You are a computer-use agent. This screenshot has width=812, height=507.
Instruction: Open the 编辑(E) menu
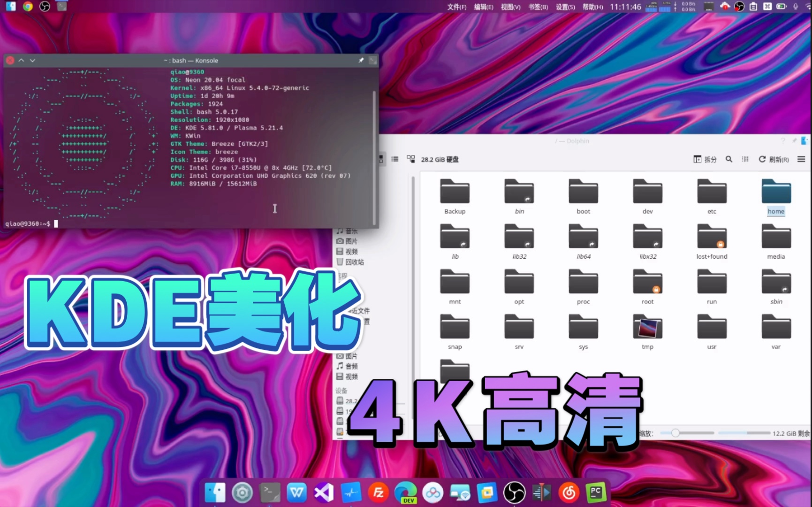pyautogui.click(x=484, y=7)
